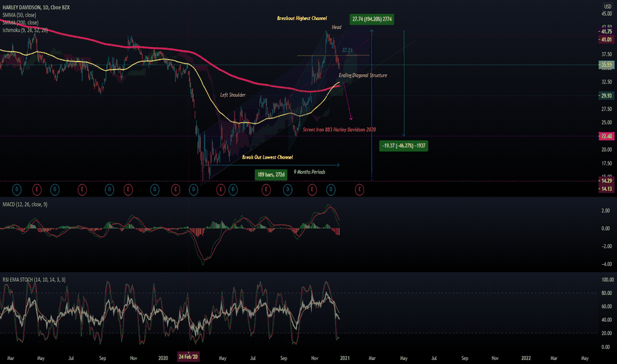Click the MACD (12, 26, close, 9) pane title
The width and height of the screenshot is (617, 364).
(24, 205)
